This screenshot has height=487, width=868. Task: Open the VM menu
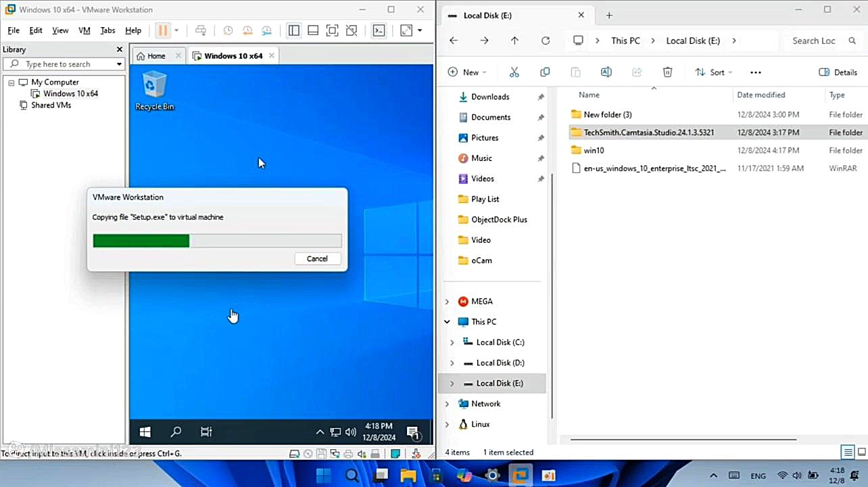85,30
